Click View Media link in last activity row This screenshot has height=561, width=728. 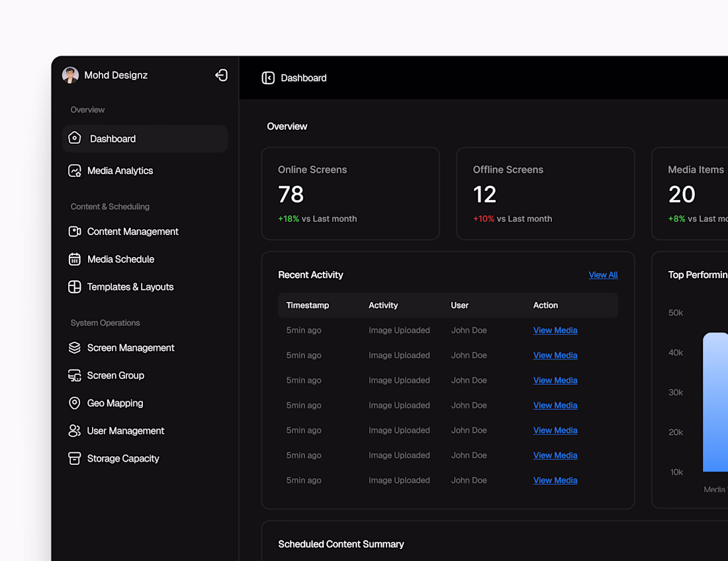pyautogui.click(x=555, y=481)
